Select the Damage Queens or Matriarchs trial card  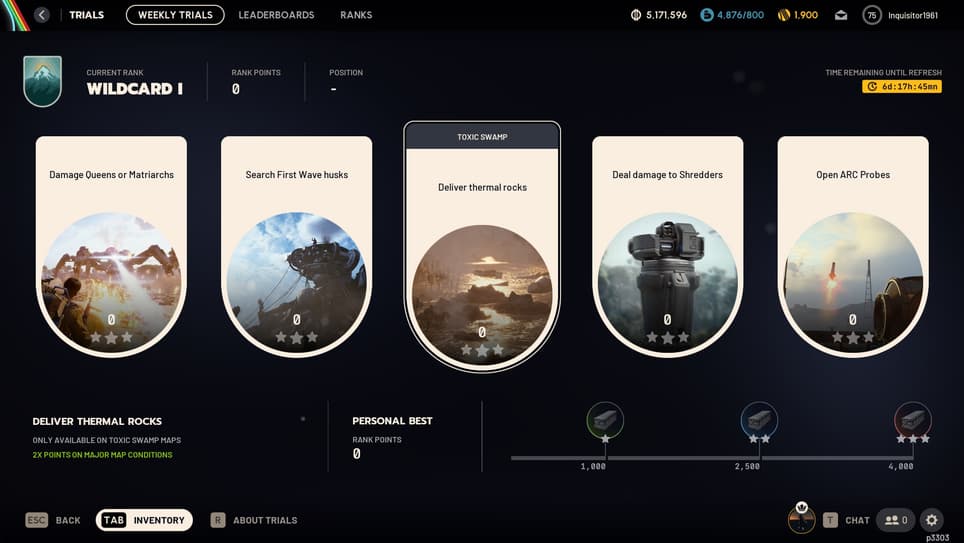pyautogui.click(x=111, y=247)
